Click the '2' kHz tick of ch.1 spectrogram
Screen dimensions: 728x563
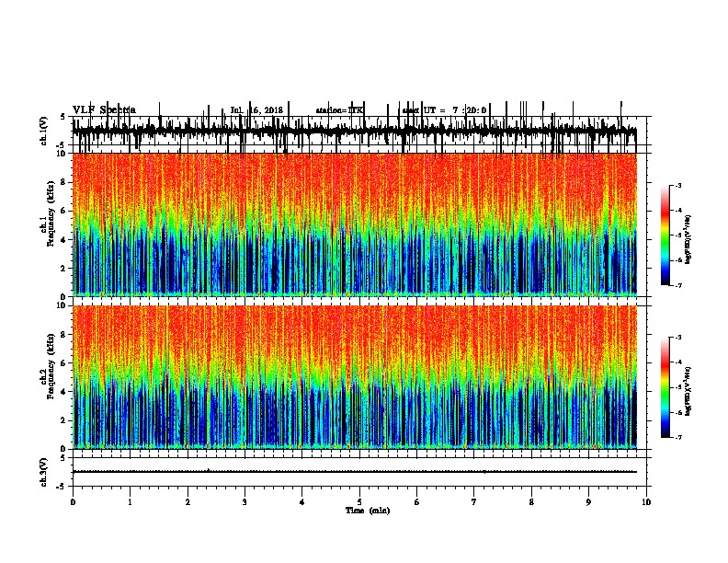tap(64, 269)
